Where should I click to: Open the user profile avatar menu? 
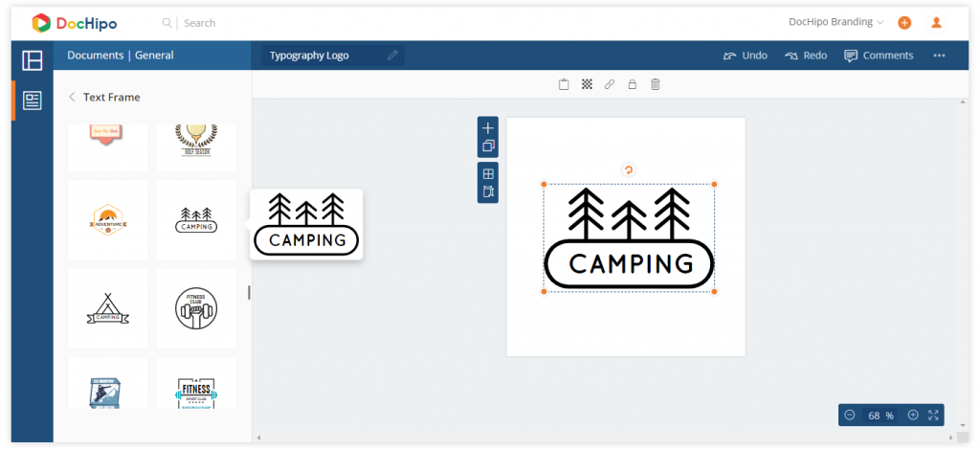pyautogui.click(x=936, y=23)
